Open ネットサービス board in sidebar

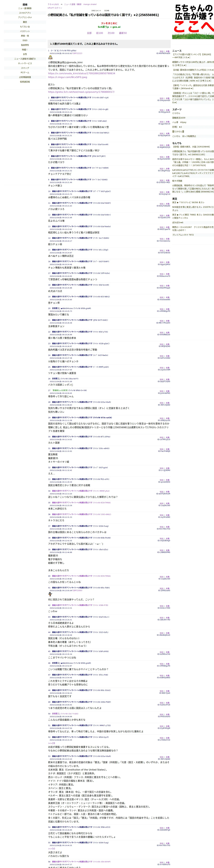click(x=25, y=63)
